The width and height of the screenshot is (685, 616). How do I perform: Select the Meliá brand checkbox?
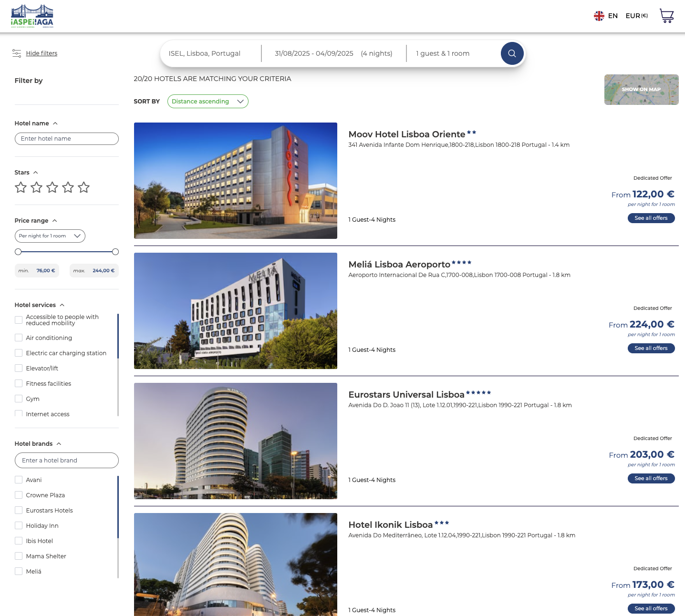tap(19, 571)
